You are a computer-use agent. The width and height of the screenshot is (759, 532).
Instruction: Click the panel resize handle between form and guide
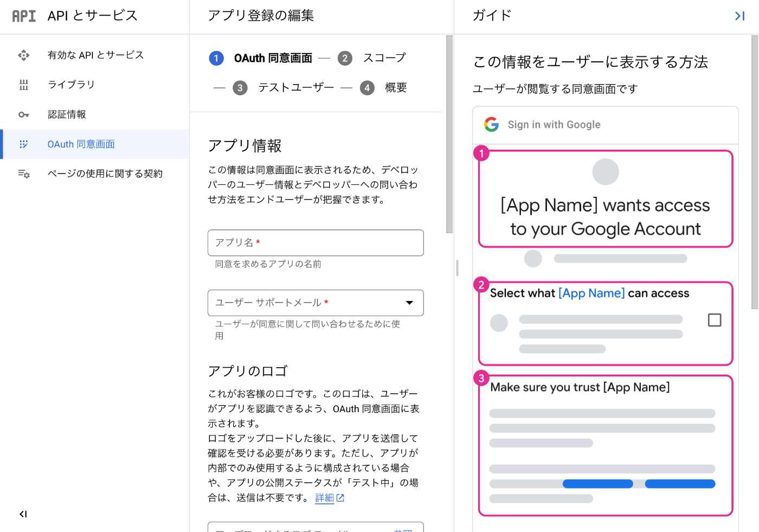(457, 268)
